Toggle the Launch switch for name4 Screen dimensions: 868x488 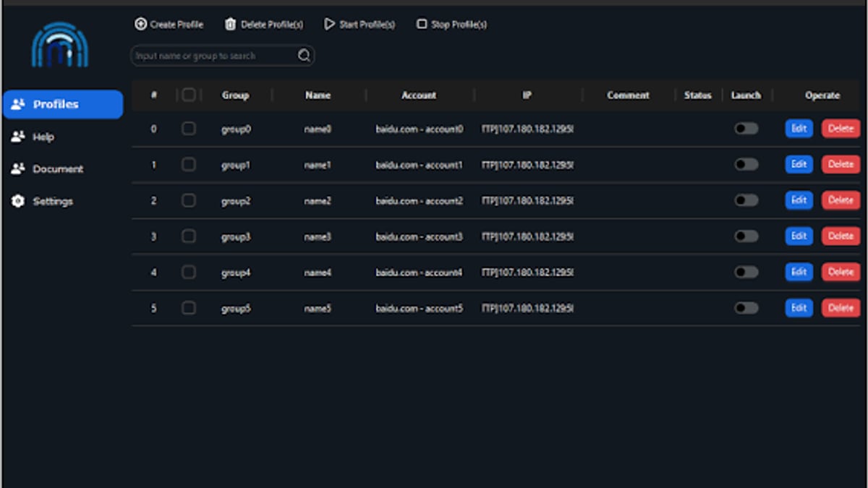pyautogui.click(x=746, y=272)
